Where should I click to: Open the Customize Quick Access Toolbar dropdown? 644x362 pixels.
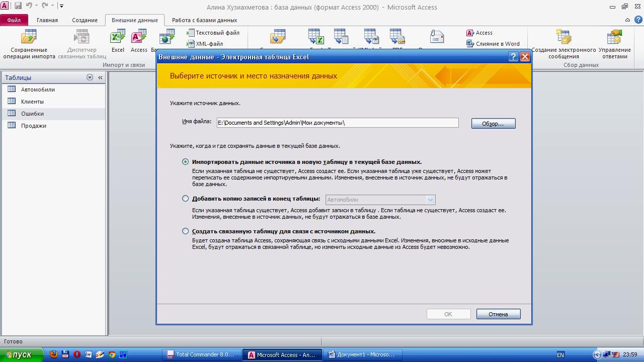click(x=61, y=6)
